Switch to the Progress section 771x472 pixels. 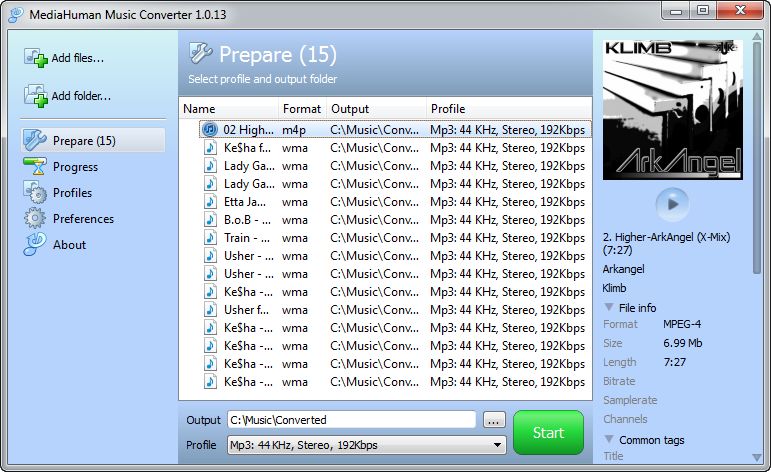[x=75, y=167]
